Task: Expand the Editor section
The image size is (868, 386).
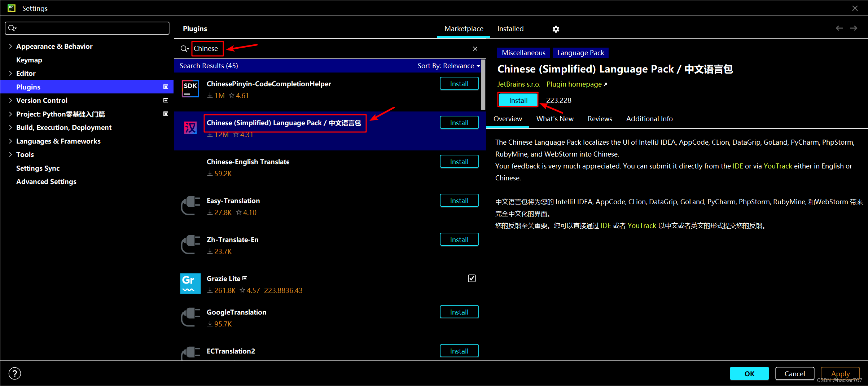Action: coord(10,73)
